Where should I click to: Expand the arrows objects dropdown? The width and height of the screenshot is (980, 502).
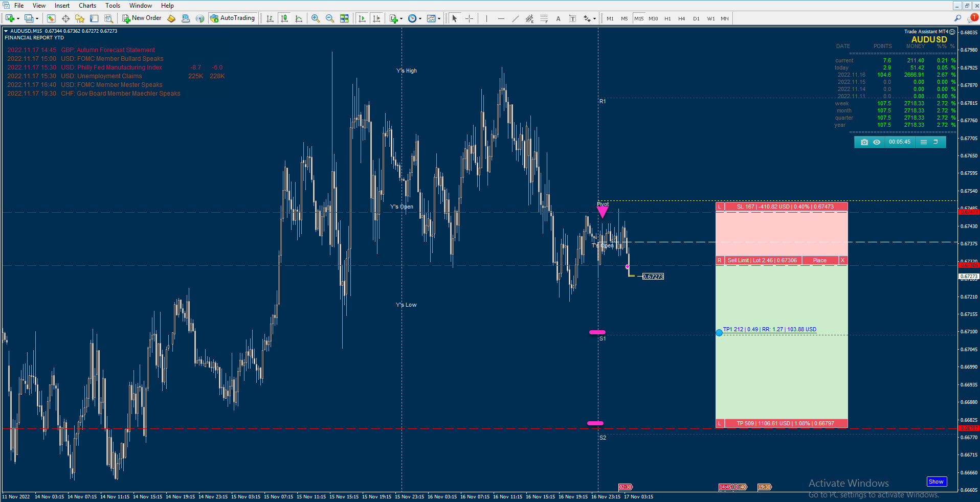594,18
